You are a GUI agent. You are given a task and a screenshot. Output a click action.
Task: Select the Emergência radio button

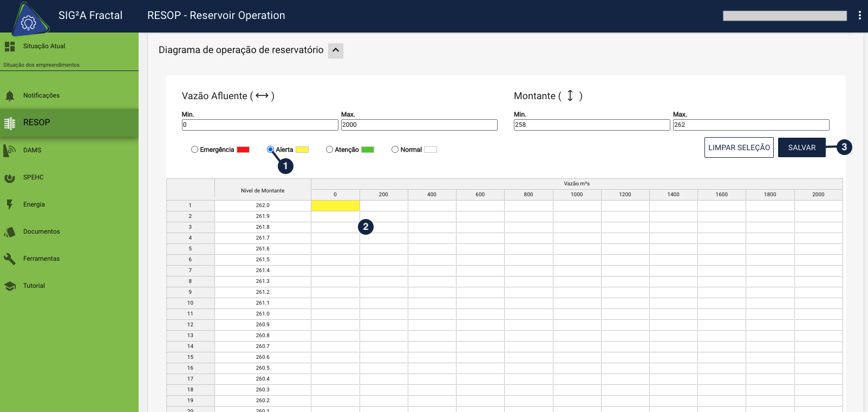(x=194, y=150)
